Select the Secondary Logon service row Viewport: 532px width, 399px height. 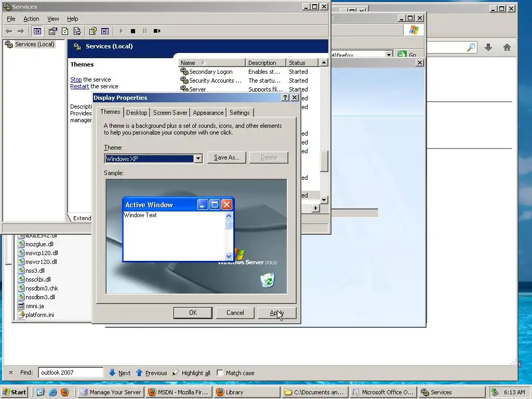tap(249, 72)
